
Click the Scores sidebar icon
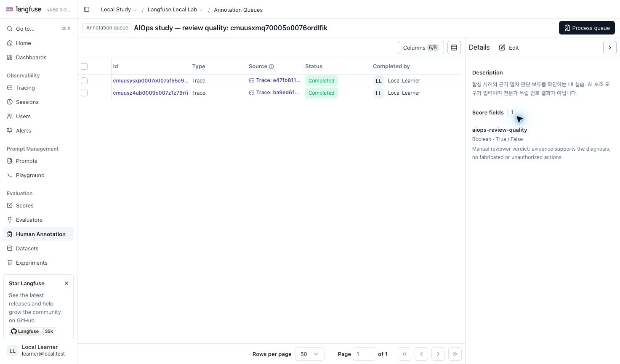click(x=10, y=205)
